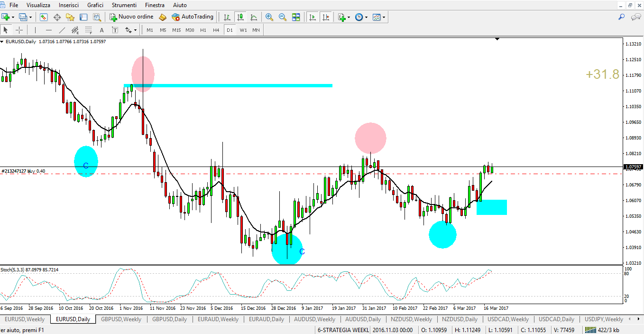Switch to the NZDUSD,Weekly chart tab

pos(412,319)
